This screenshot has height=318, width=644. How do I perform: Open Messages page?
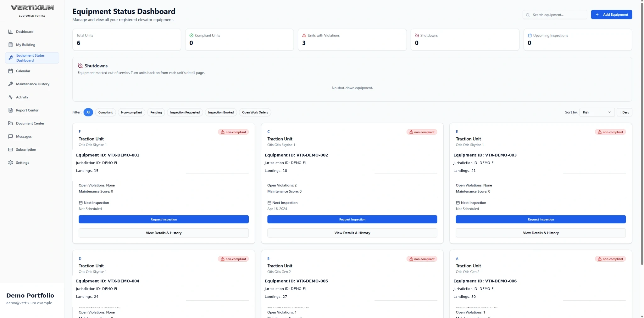coord(32,136)
